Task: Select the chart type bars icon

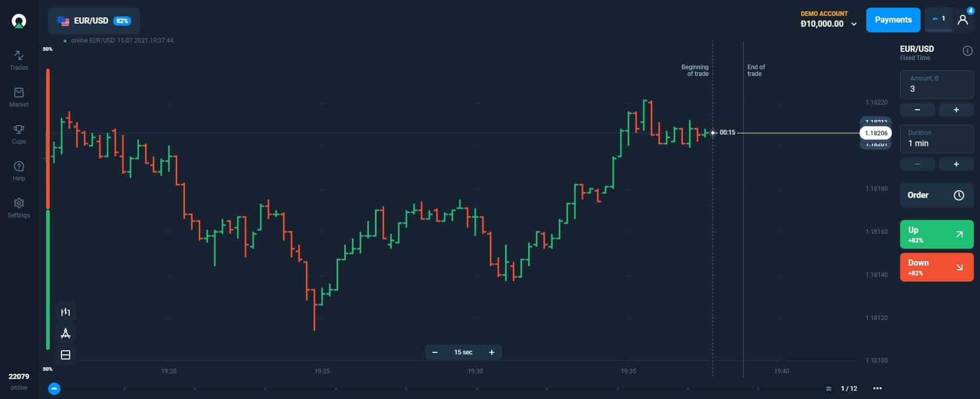Action: [x=66, y=312]
